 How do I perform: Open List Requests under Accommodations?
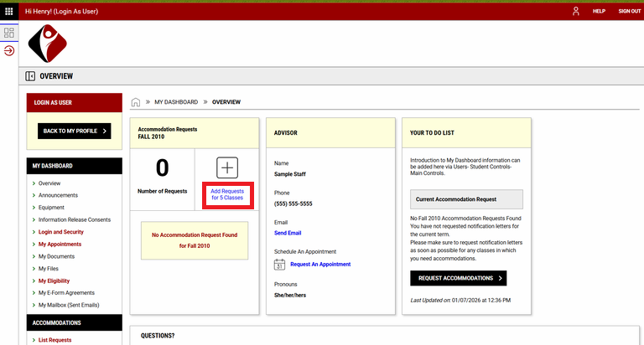point(55,340)
